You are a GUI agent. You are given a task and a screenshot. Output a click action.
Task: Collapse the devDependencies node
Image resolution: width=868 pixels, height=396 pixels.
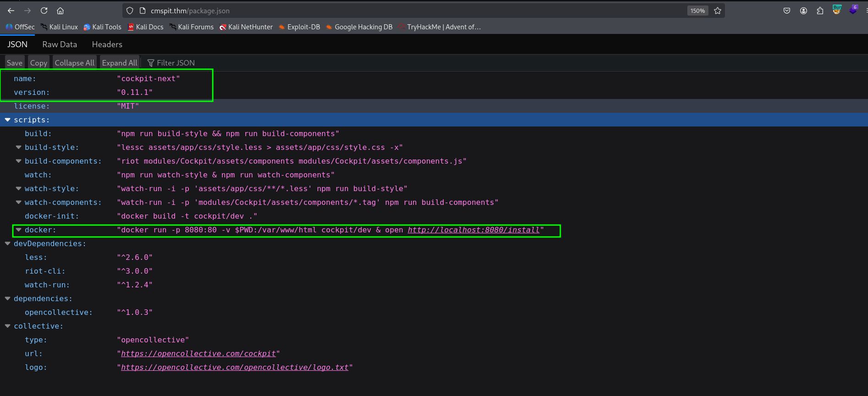(x=8, y=243)
